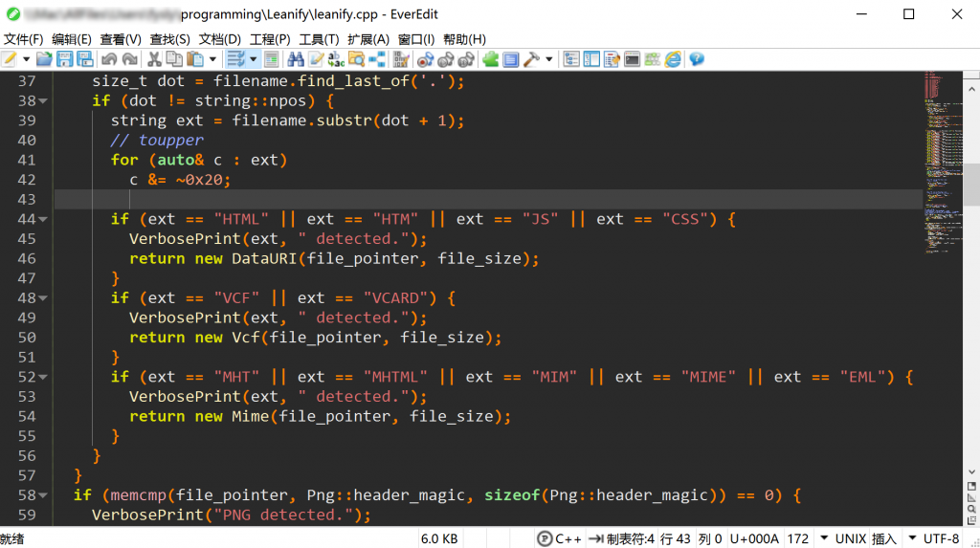The height and width of the screenshot is (548, 980).
Task: Open the hammer tools dropdown arrow
Action: (548, 59)
